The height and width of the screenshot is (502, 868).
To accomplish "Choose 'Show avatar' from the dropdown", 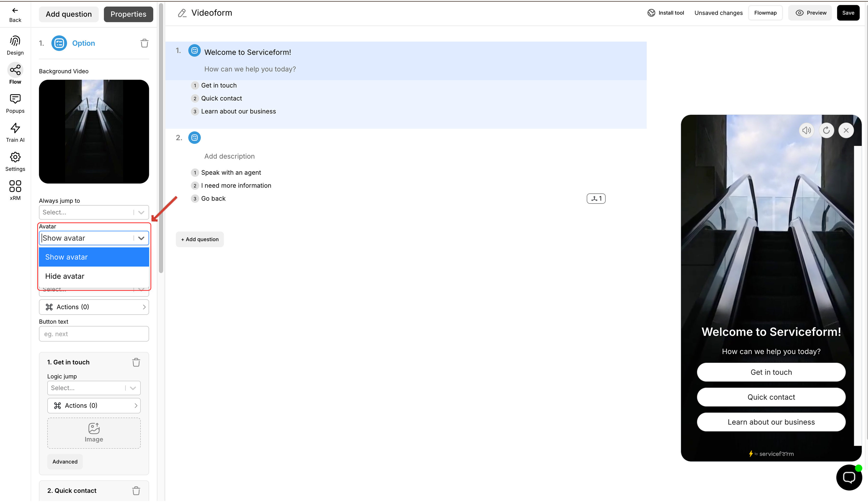I will coord(94,257).
